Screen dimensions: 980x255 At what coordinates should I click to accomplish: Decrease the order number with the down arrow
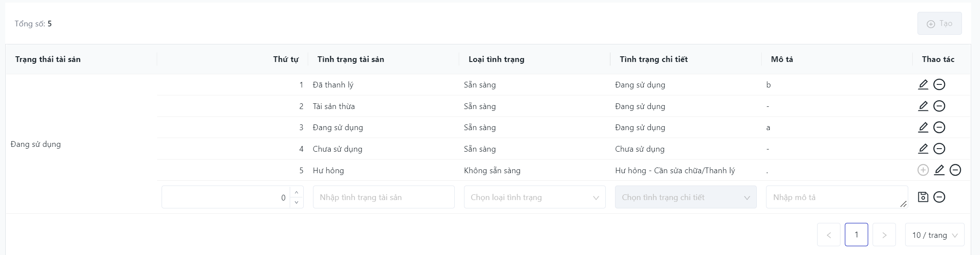(x=297, y=202)
